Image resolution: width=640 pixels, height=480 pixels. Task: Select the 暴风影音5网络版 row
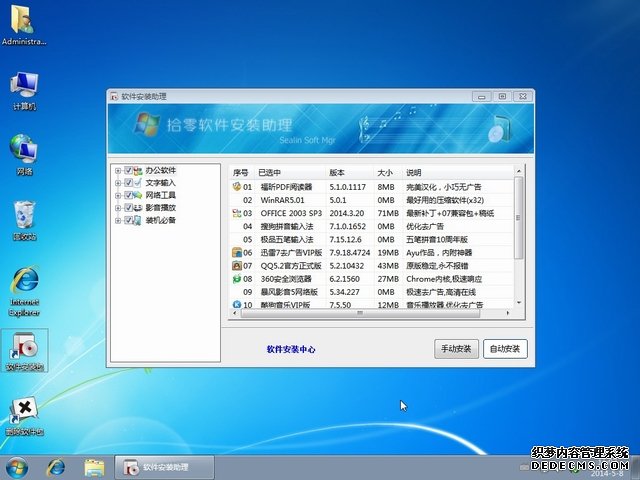[371, 292]
